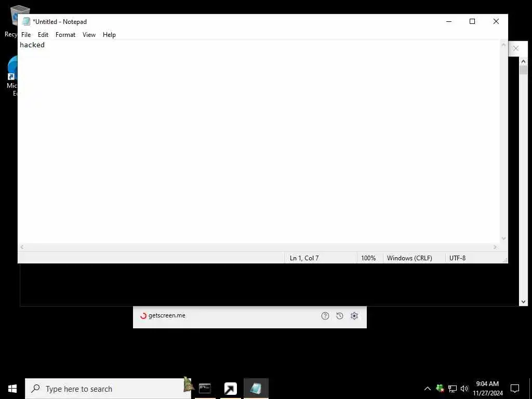532x399 pixels.
Task: Click the Notepad status bar resize grip
Action: [x=505, y=260]
